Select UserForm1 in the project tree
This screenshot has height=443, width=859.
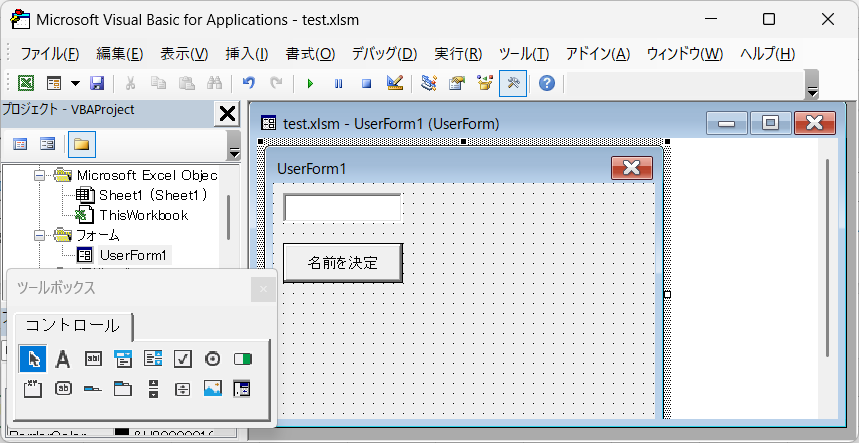click(x=123, y=255)
